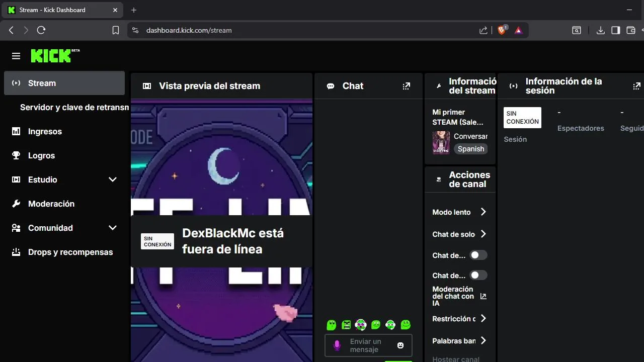The image size is (644, 362).
Task: Click the Logros trophy icon
Action: [16, 155]
